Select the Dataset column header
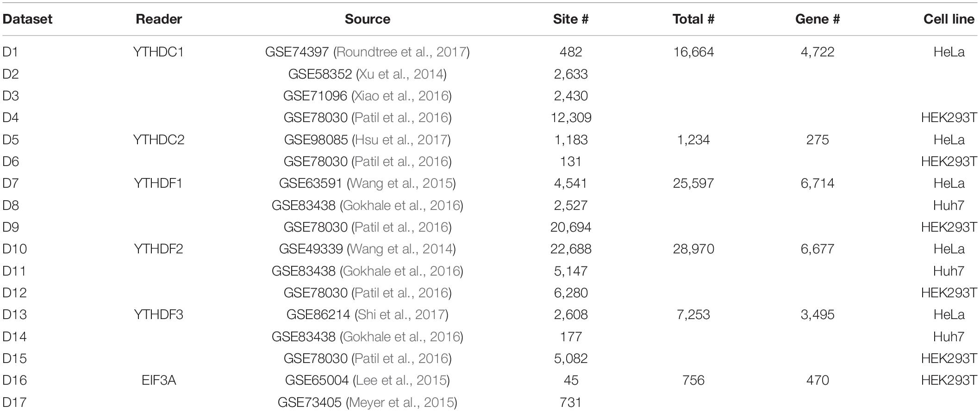The image size is (980, 412). (x=27, y=19)
